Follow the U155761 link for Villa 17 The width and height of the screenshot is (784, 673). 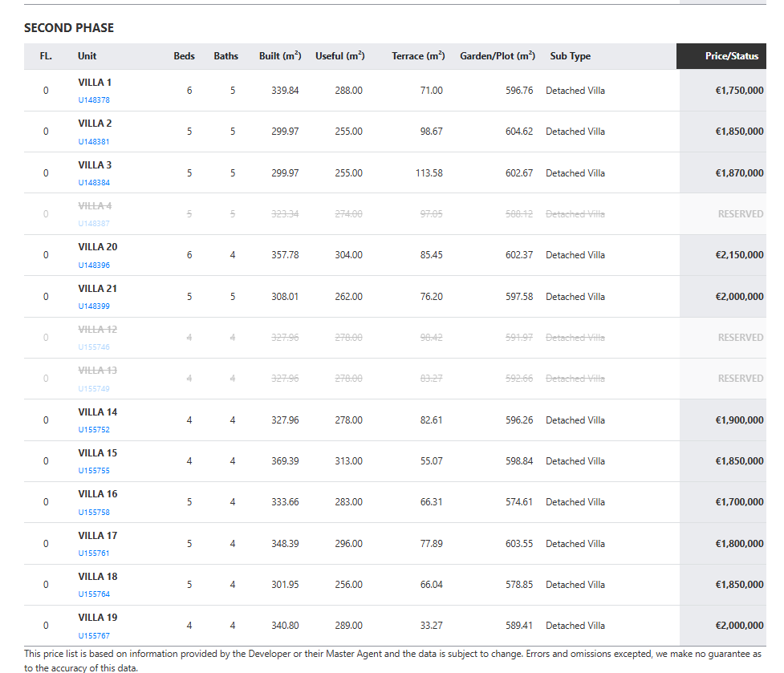pyautogui.click(x=94, y=553)
